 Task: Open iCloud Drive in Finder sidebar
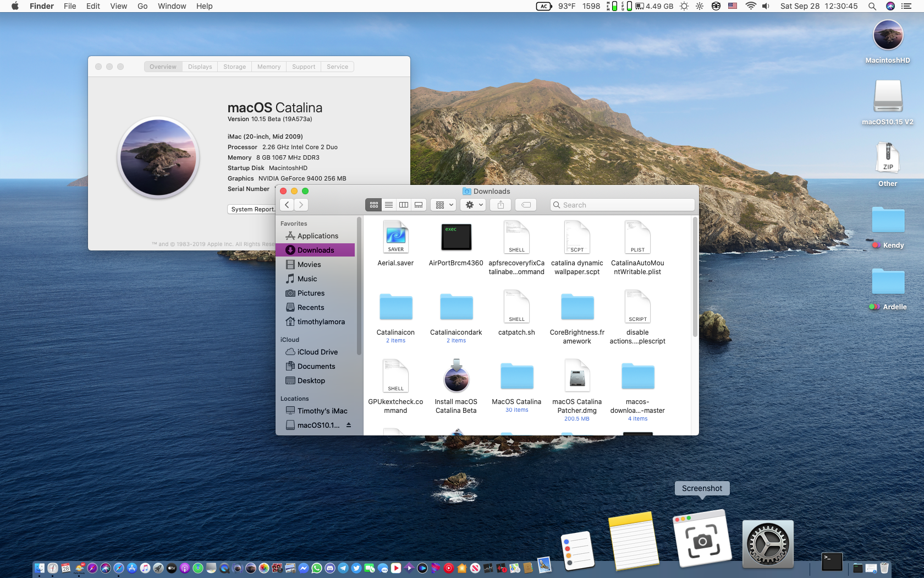(x=315, y=352)
